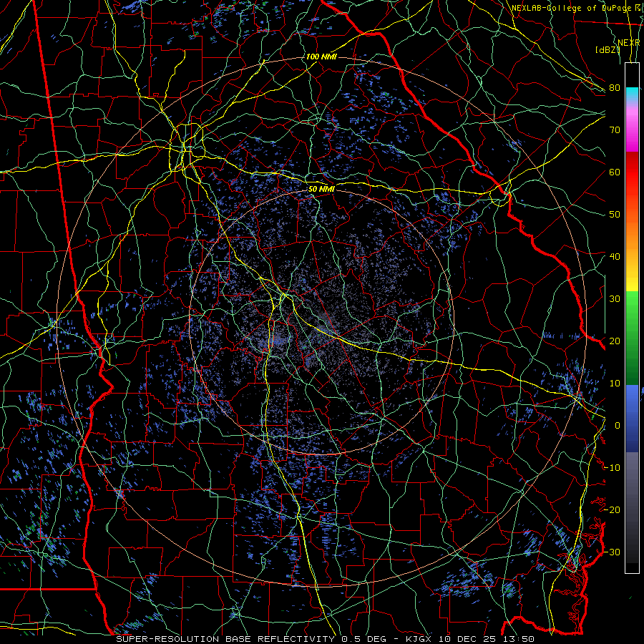This screenshot has height=644, width=644.
Task: Click the dBZ units label
Action: pyautogui.click(x=607, y=50)
